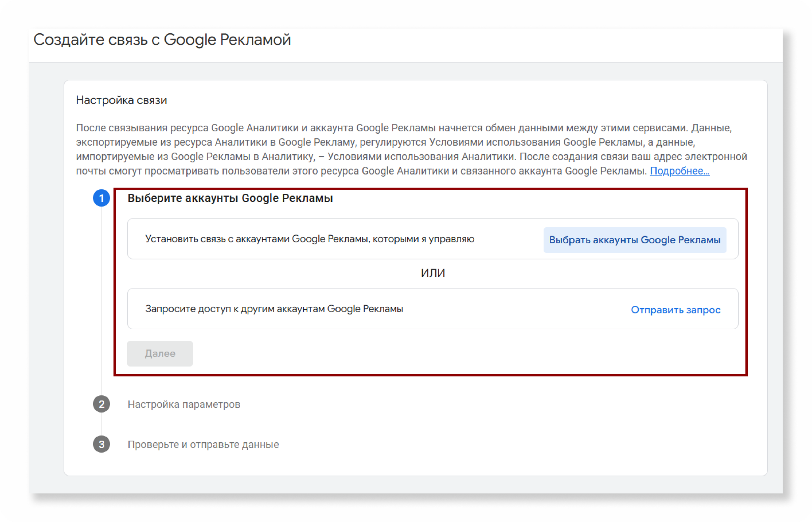Click the 'Выбрать аккаунты Google Рекламы' button
The image size is (812, 522).
point(634,240)
